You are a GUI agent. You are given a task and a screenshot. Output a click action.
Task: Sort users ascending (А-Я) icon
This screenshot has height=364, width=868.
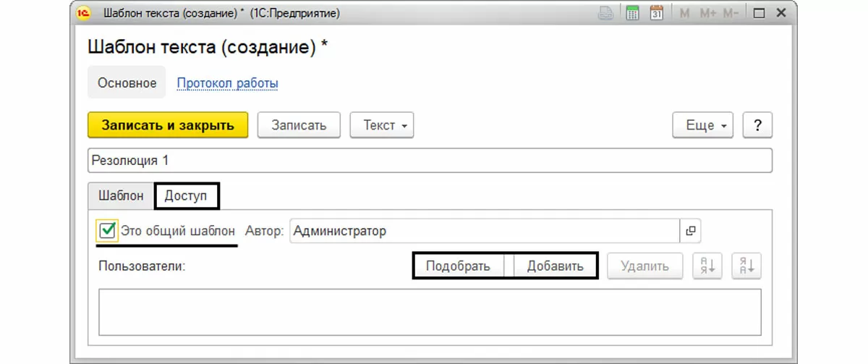pyautogui.click(x=707, y=266)
